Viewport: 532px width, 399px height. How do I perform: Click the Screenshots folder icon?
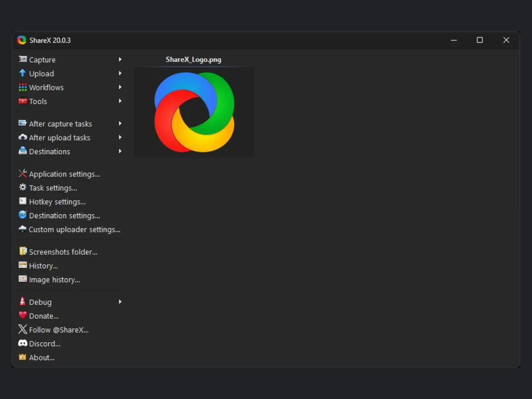(x=22, y=251)
